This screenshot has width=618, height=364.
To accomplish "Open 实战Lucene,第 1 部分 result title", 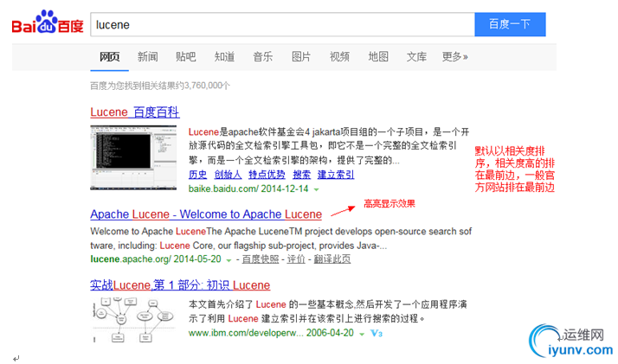I will point(180,285).
